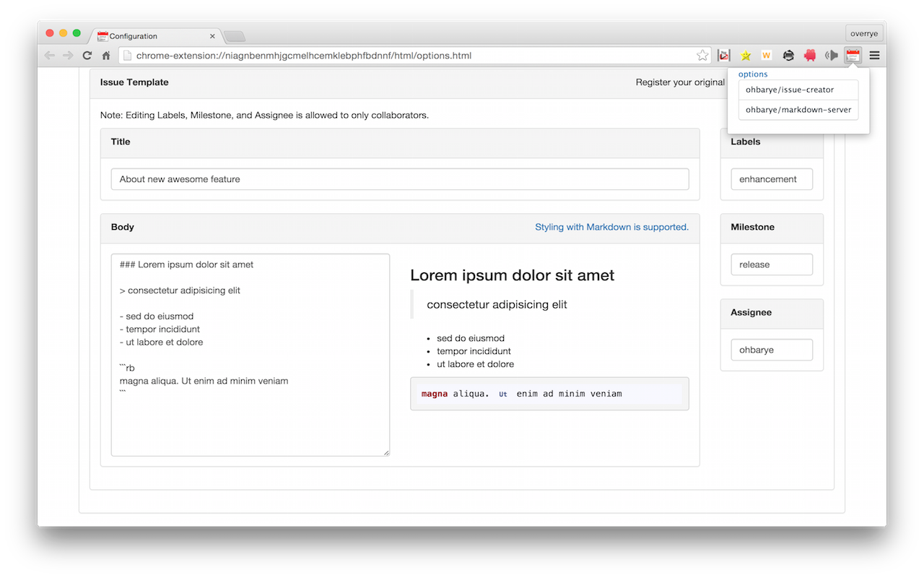Click the pink camera extension icon
The height and width of the screenshot is (578, 924).
pyautogui.click(x=809, y=56)
